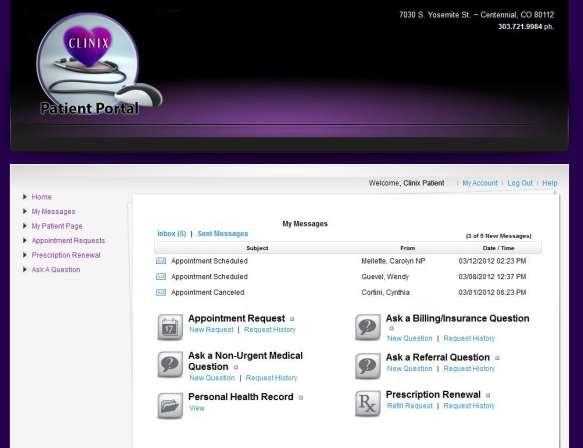Image resolution: width=583 pixels, height=448 pixels.
Task: Expand arrow beside Prescription Renewal sidebar item
Action: click(x=25, y=255)
